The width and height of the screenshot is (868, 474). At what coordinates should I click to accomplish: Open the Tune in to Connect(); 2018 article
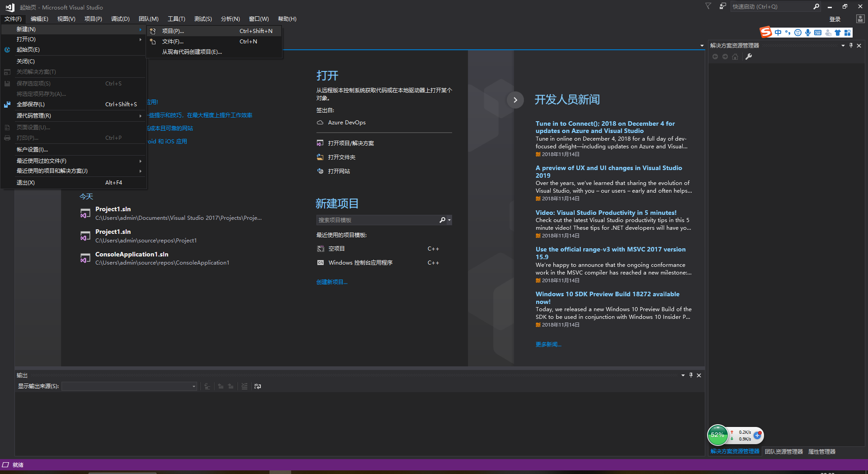[x=605, y=127]
